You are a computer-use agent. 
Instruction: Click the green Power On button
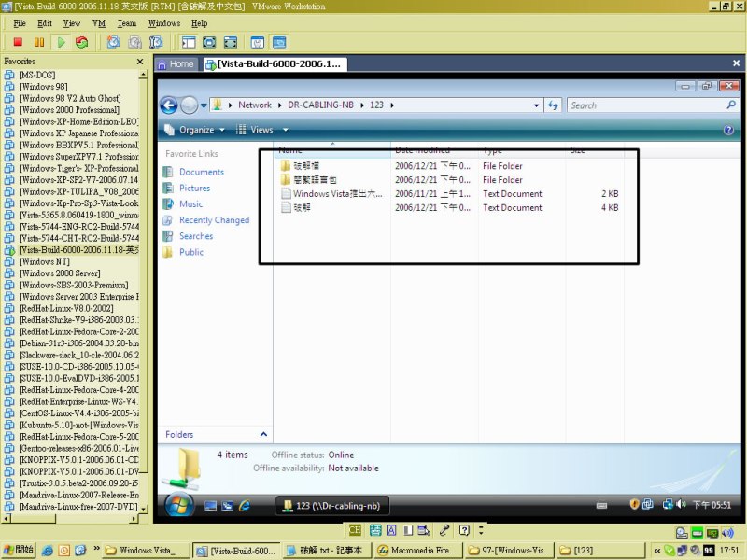click(61, 42)
